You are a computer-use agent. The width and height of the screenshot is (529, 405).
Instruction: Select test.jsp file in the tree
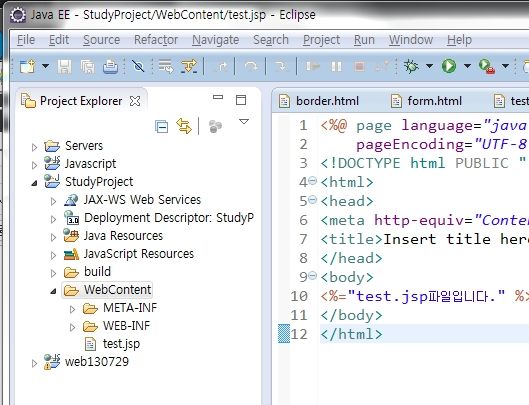tap(121, 344)
